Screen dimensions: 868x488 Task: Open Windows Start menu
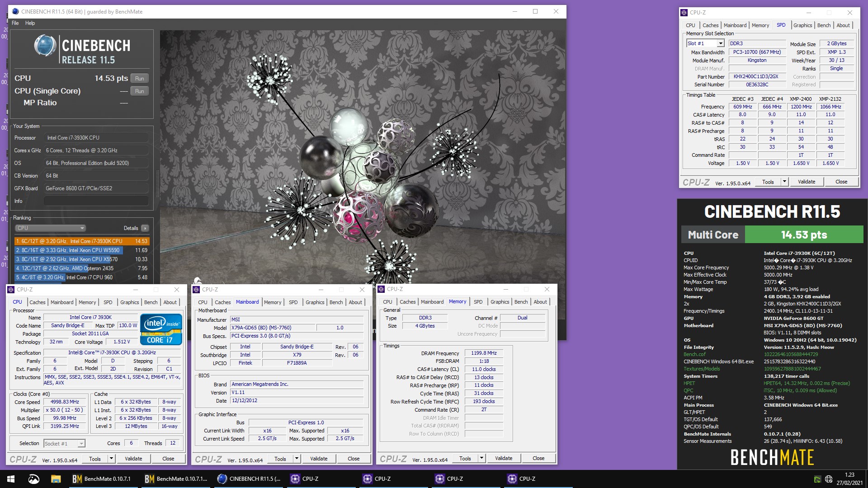coord(11,479)
